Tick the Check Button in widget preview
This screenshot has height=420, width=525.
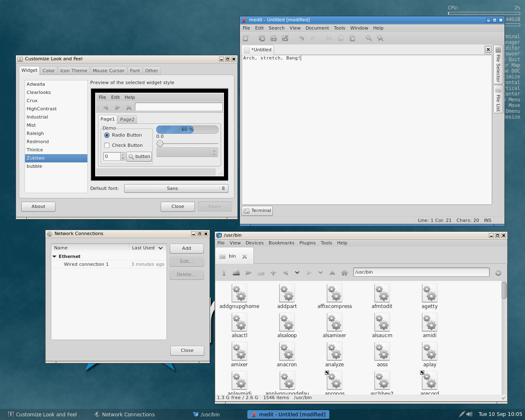pos(107,145)
